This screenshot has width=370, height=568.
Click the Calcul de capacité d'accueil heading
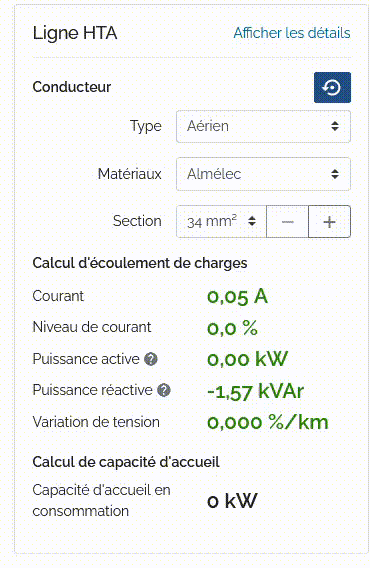coord(126,462)
